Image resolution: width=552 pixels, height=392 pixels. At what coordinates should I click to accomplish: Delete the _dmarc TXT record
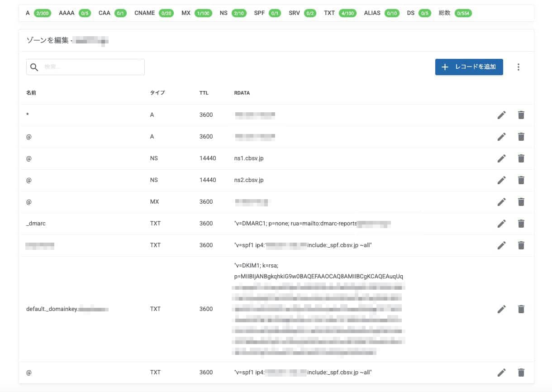521,224
